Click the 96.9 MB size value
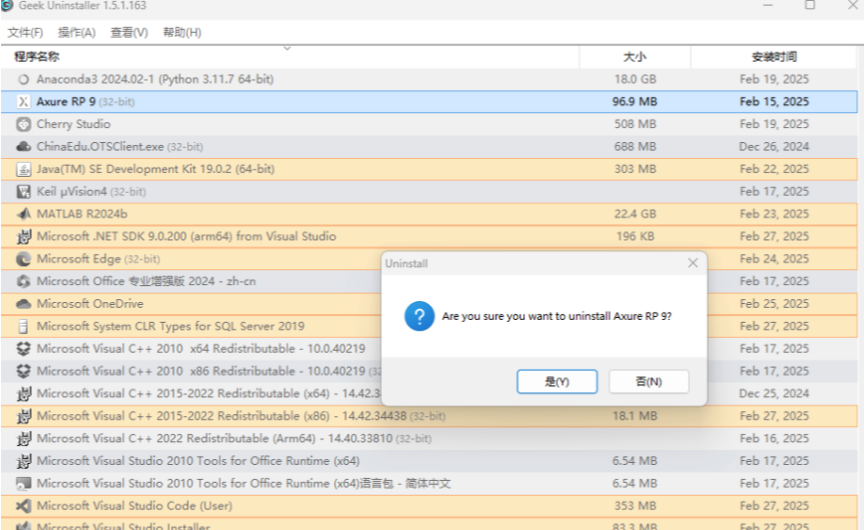The height and width of the screenshot is (530, 864). 635,102
